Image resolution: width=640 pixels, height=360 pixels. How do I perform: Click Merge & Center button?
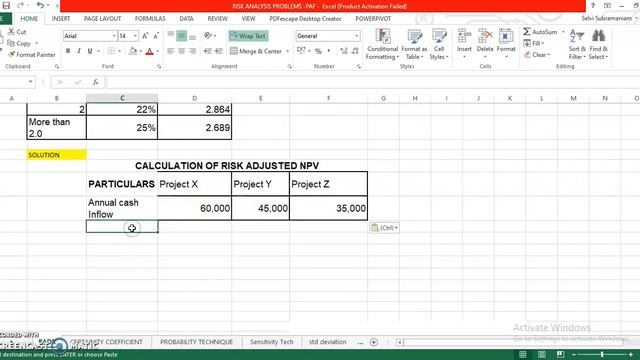256,51
